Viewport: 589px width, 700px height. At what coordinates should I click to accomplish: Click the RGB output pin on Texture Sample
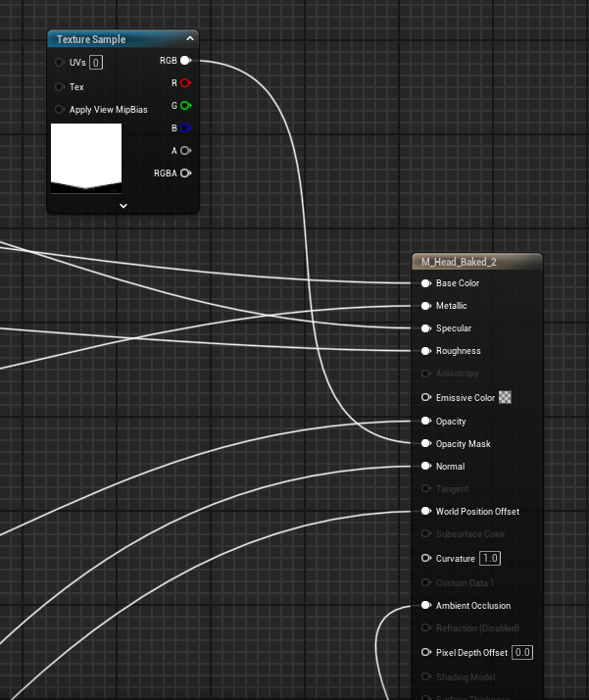click(184, 61)
